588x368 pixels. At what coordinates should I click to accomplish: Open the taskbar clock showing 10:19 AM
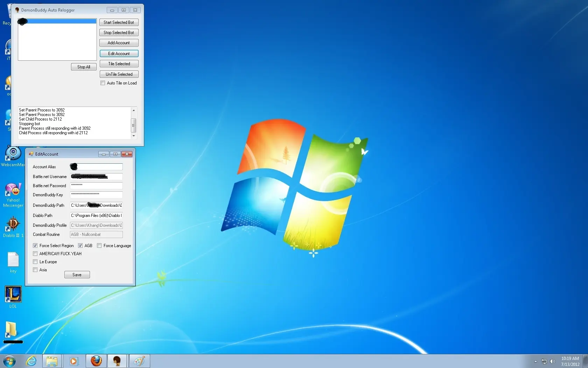coord(570,361)
